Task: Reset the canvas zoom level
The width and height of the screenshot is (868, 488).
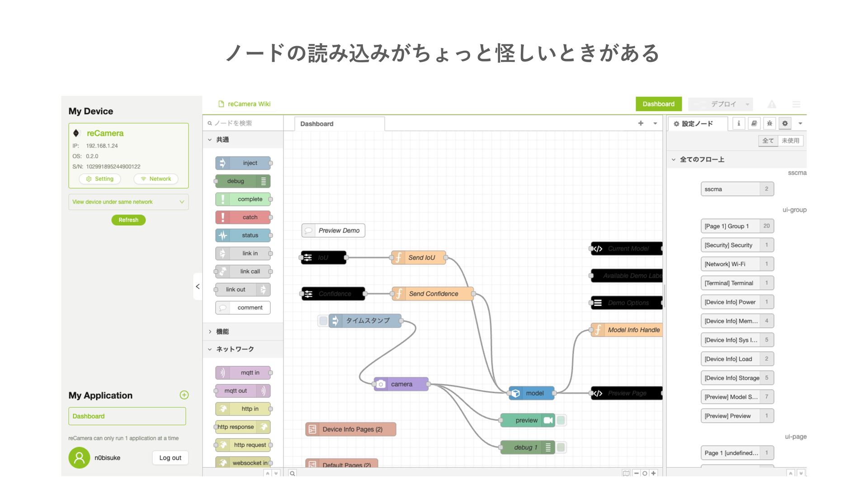Action: coord(645,473)
